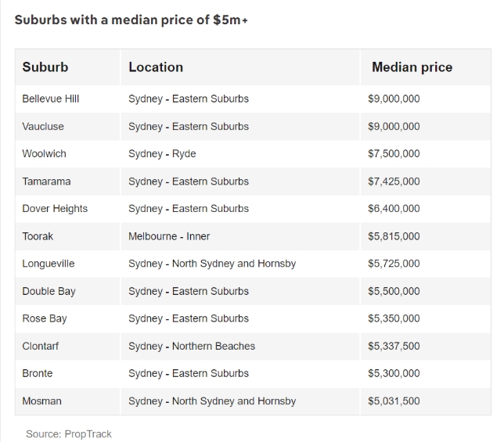Click the Source: PropTrack caption
504x442 pixels.
tap(68, 434)
